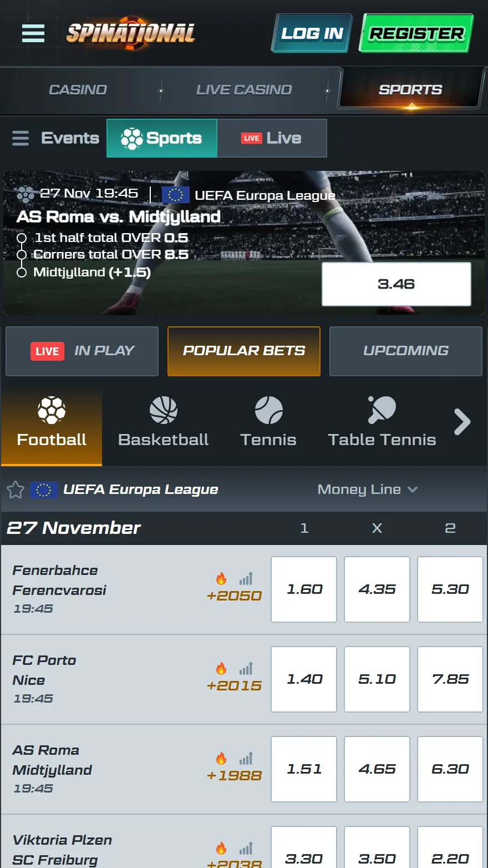Toggle the LIVE IN PLAY filter
The image size is (488, 868).
pos(82,351)
